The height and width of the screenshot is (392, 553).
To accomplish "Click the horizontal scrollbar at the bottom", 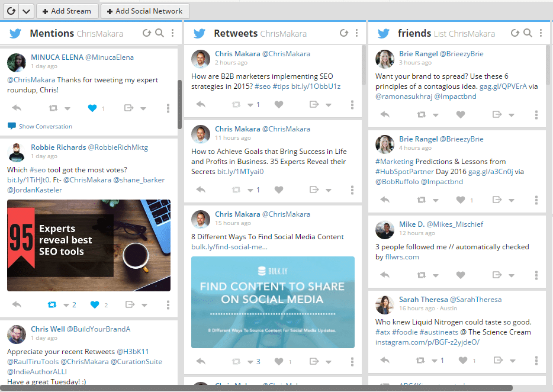I will (x=258, y=388).
